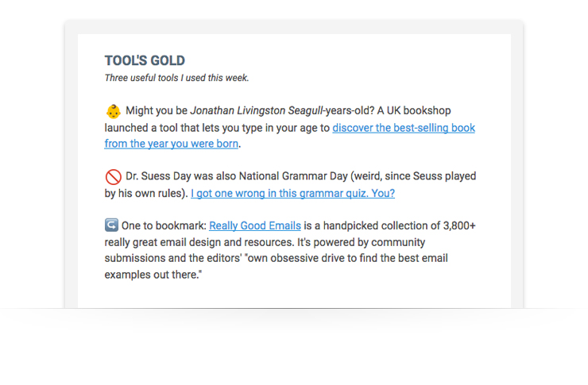The height and width of the screenshot is (385, 588).
Task: Open the best-selling book birth year link
Action: point(403,128)
